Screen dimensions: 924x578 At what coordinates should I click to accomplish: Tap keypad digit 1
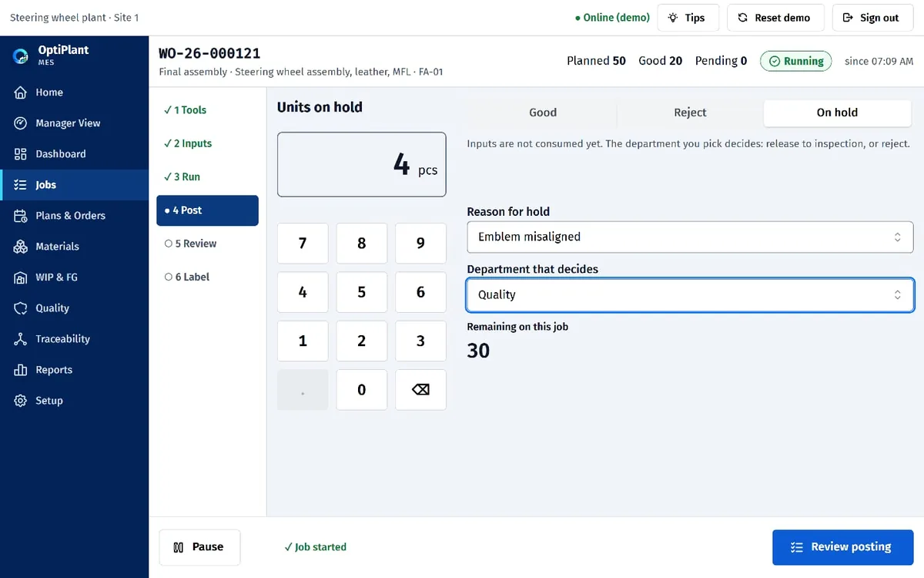(303, 341)
